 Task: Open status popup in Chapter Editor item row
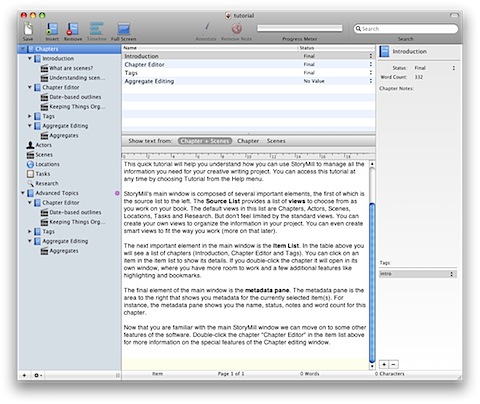(371, 64)
